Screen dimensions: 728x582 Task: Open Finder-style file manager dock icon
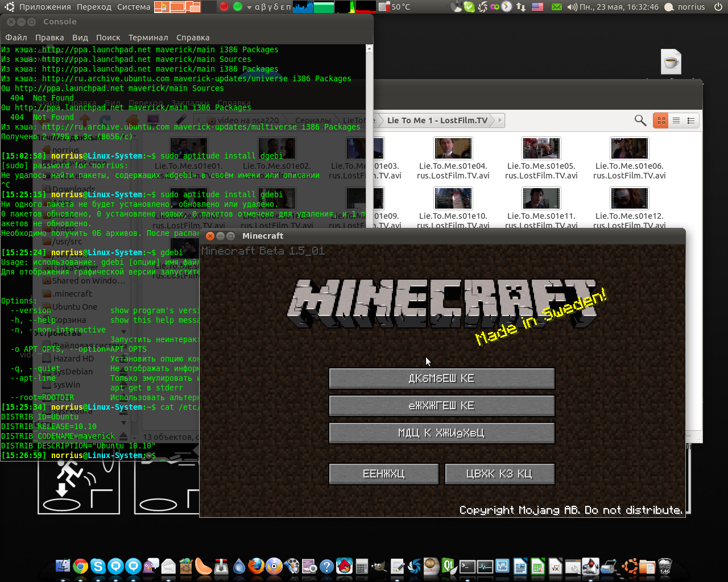point(63,566)
